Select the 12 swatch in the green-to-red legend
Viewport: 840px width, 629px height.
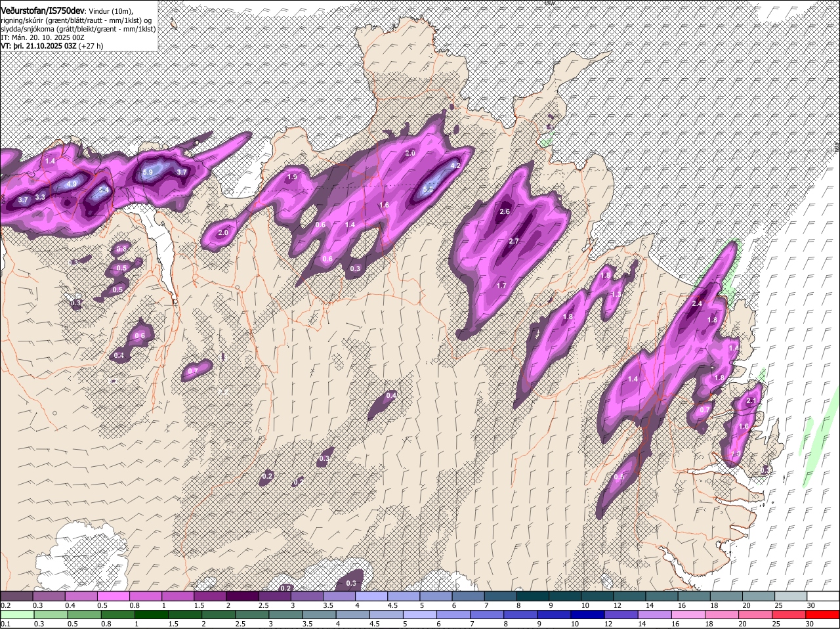click(x=622, y=615)
